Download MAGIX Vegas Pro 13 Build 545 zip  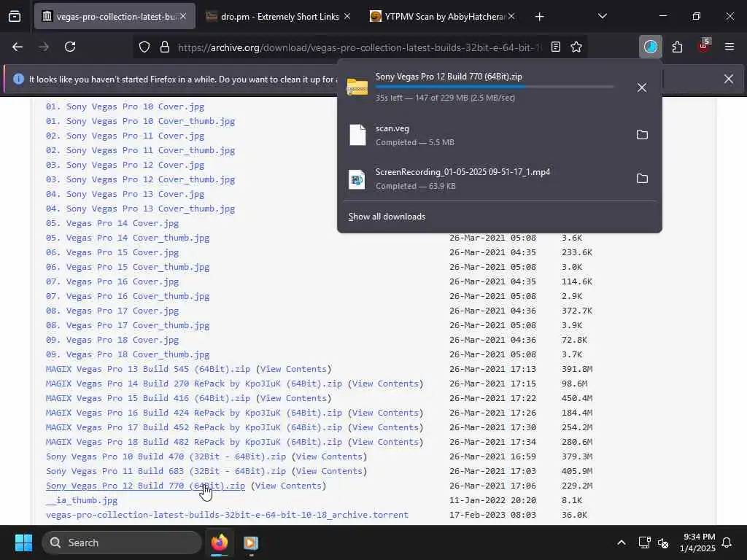pyautogui.click(x=147, y=369)
